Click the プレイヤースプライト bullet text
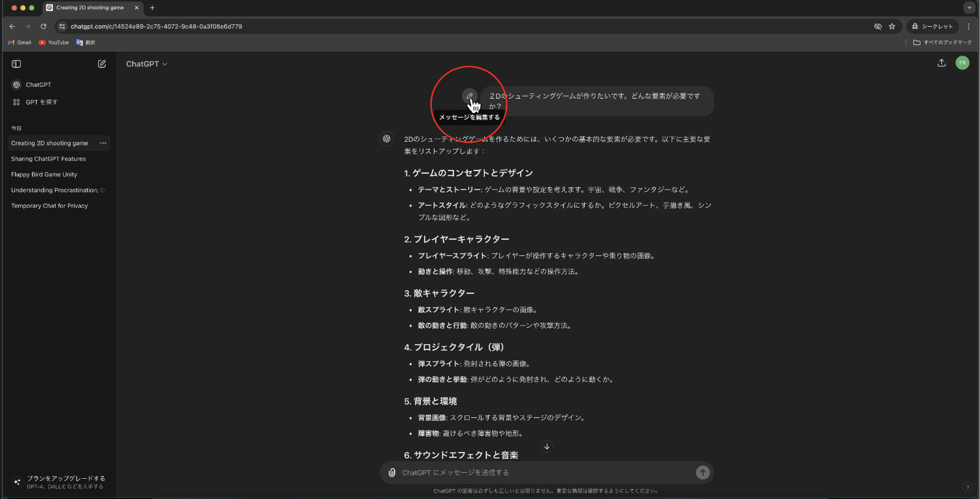This screenshot has height=499, width=980. [536, 256]
